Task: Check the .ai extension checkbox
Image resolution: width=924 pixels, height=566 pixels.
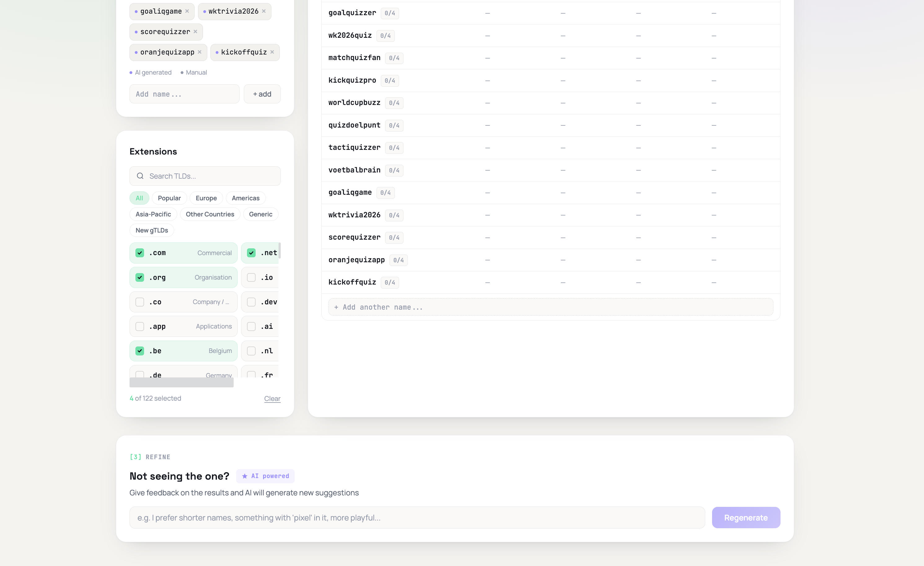Action: (251, 326)
